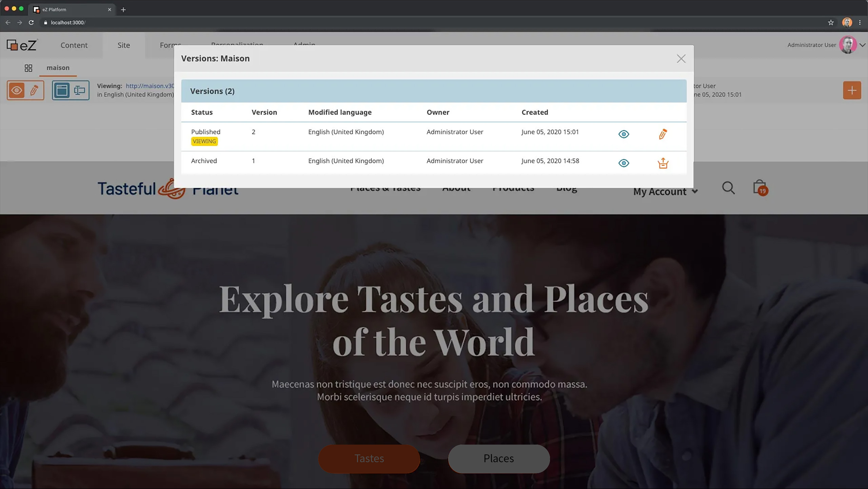This screenshot has height=489, width=868.
Task: Open the Content menu tab
Action: 74,45
